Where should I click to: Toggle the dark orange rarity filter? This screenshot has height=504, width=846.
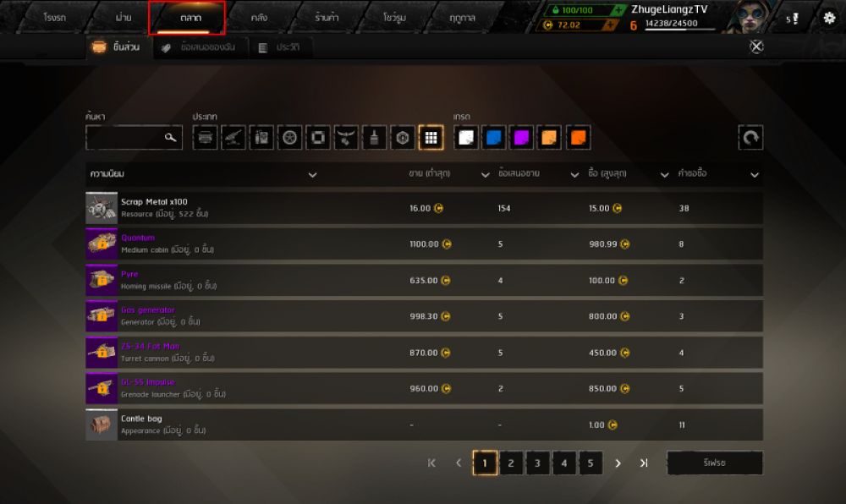578,138
